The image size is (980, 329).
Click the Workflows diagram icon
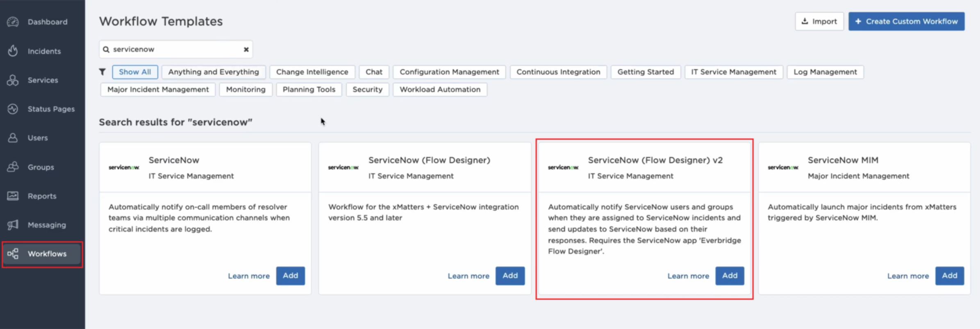pyautogui.click(x=13, y=254)
